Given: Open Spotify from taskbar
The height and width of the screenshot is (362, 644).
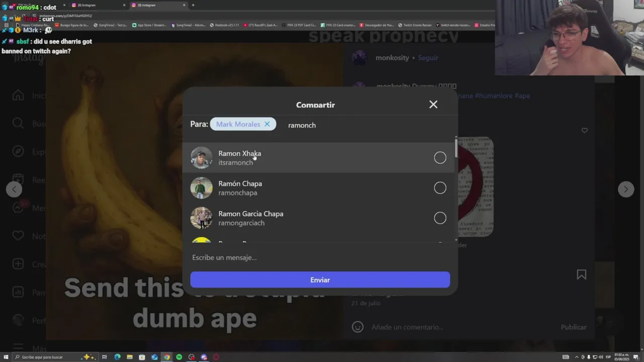Looking at the screenshot, I should pos(179,357).
